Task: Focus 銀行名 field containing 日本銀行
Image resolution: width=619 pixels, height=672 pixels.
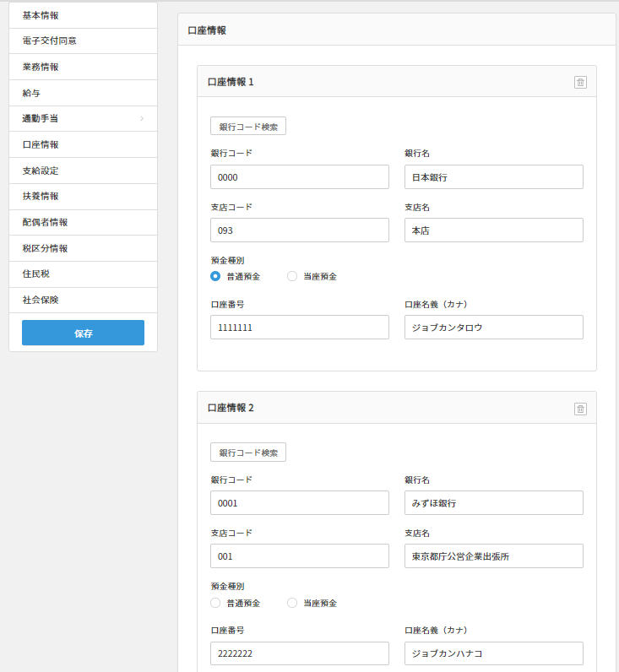Action: pyautogui.click(x=494, y=177)
